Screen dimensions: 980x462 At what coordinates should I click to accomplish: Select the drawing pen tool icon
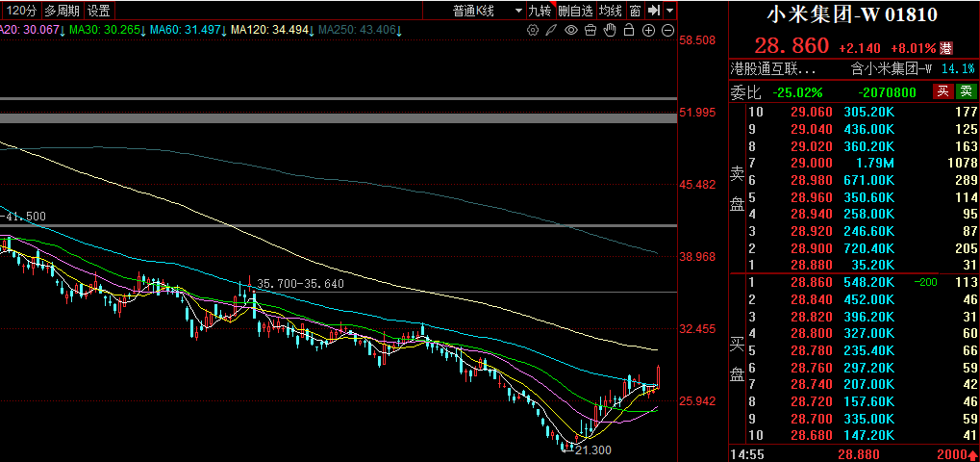tap(551, 30)
